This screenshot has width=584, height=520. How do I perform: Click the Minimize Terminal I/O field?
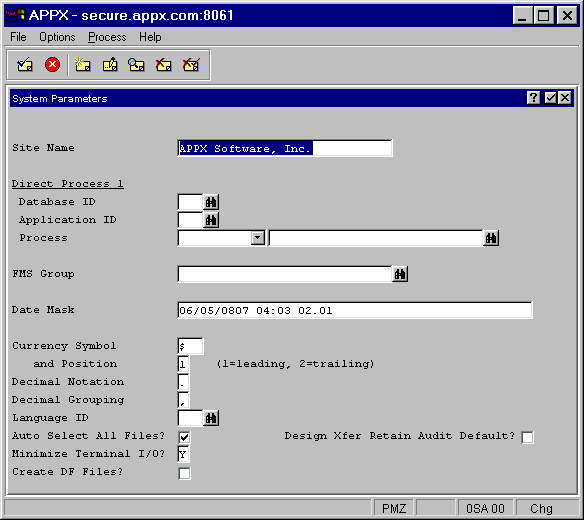click(183, 454)
